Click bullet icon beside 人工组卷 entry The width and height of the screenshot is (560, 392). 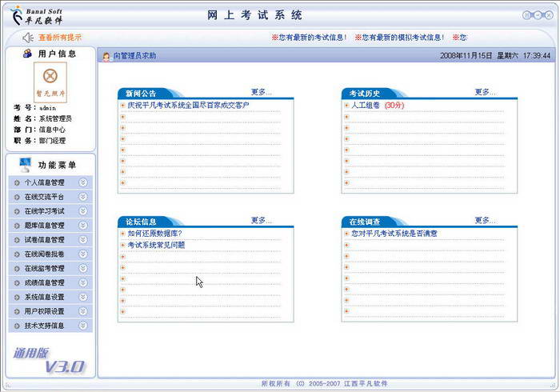(346, 105)
